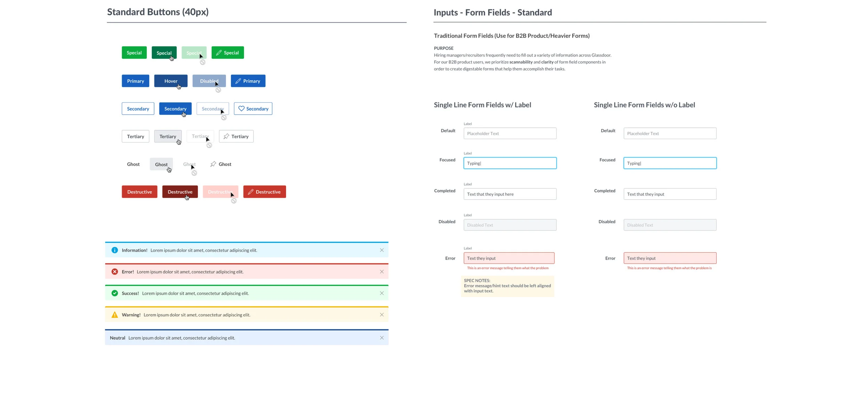Image resolution: width=868 pixels, height=407 pixels.
Task: Click the Special button with pencil icon
Action: point(228,53)
